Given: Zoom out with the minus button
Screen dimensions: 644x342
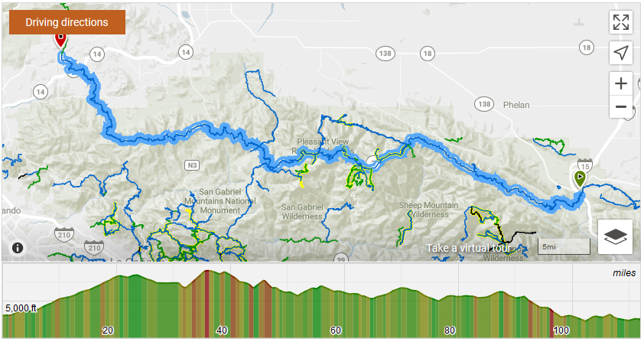Looking at the screenshot, I should 621,106.
